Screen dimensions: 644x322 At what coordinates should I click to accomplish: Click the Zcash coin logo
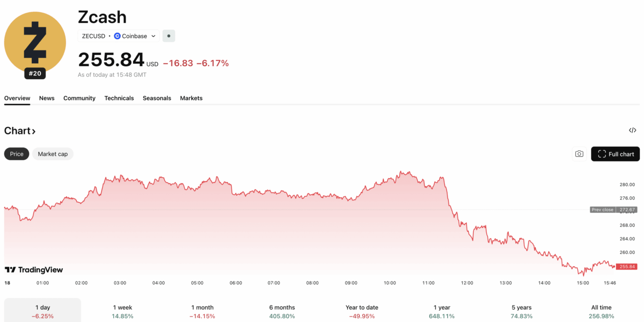35,42
